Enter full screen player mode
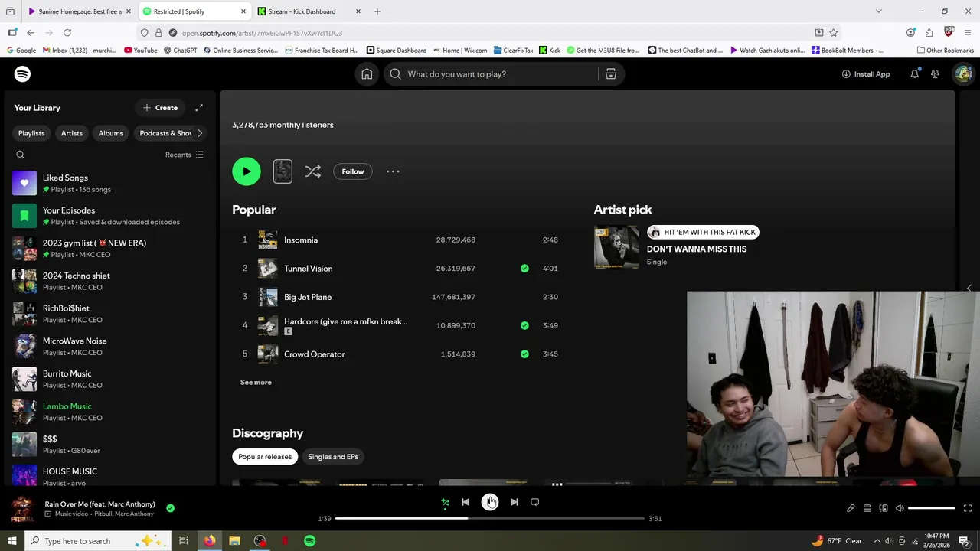 point(968,508)
